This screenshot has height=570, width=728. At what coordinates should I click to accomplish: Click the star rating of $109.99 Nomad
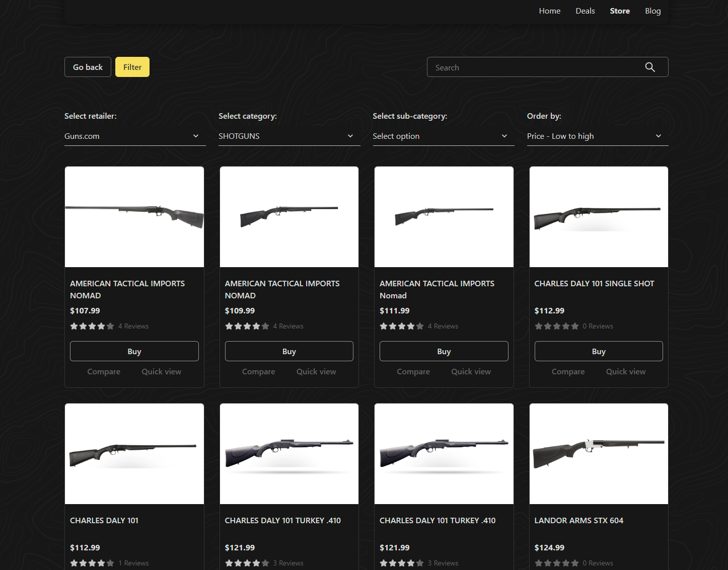pos(247,327)
